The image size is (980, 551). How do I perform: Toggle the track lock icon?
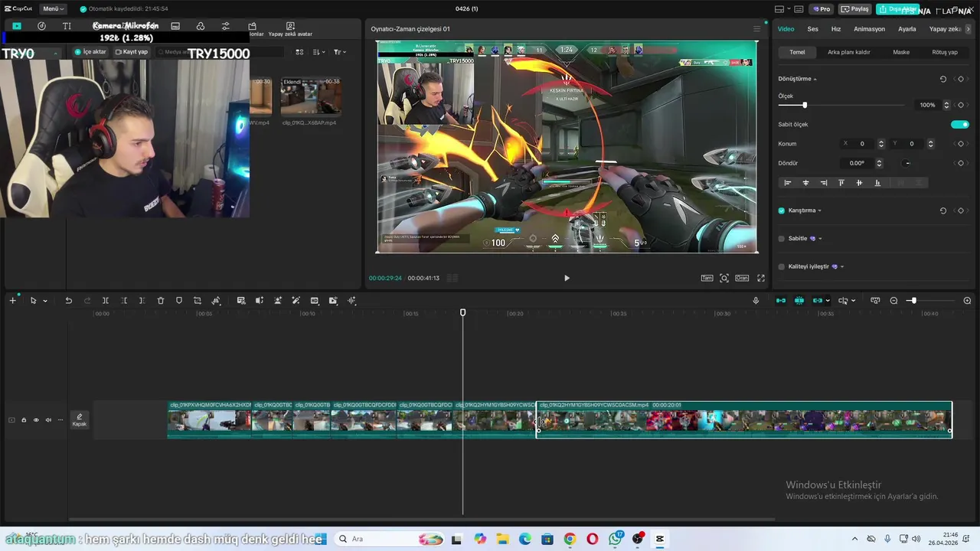24,419
